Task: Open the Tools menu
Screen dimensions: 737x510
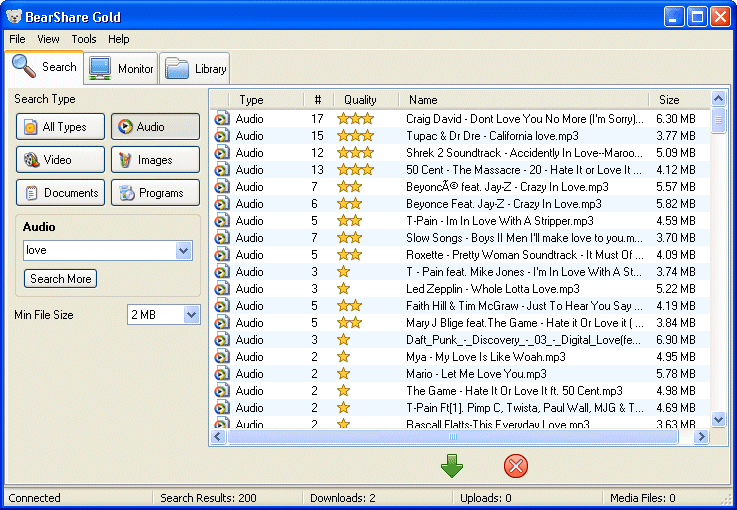Action: pos(84,39)
